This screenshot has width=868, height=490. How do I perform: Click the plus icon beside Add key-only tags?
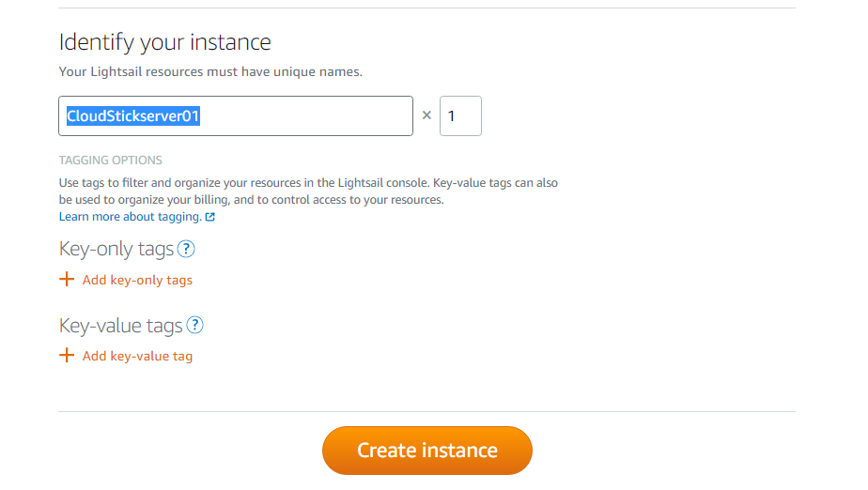point(67,280)
